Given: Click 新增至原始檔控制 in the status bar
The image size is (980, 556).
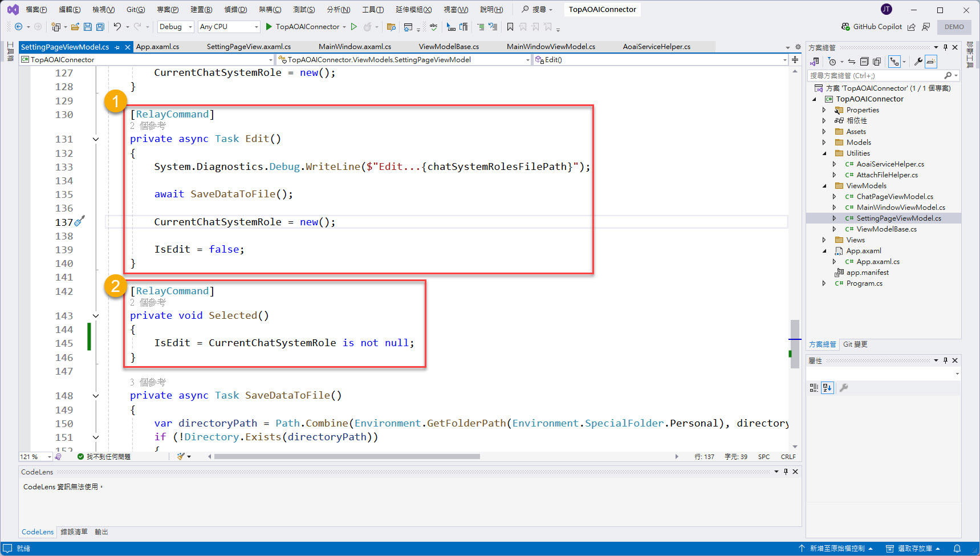Looking at the screenshot, I should point(836,549).
